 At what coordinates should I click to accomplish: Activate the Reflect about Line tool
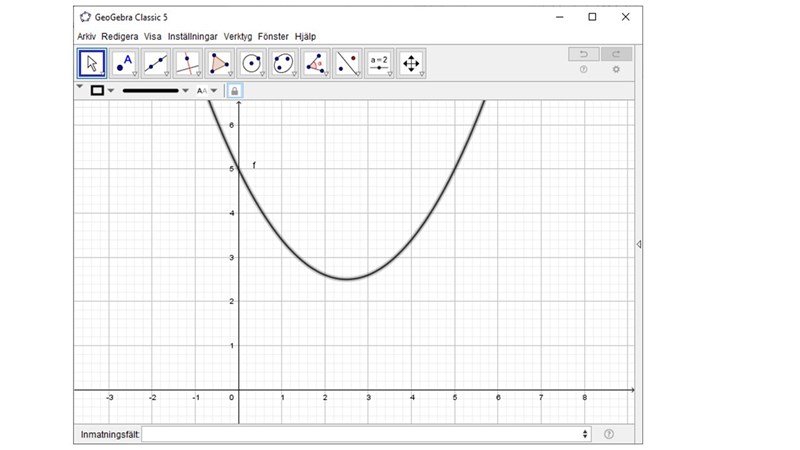coord(348,63)
